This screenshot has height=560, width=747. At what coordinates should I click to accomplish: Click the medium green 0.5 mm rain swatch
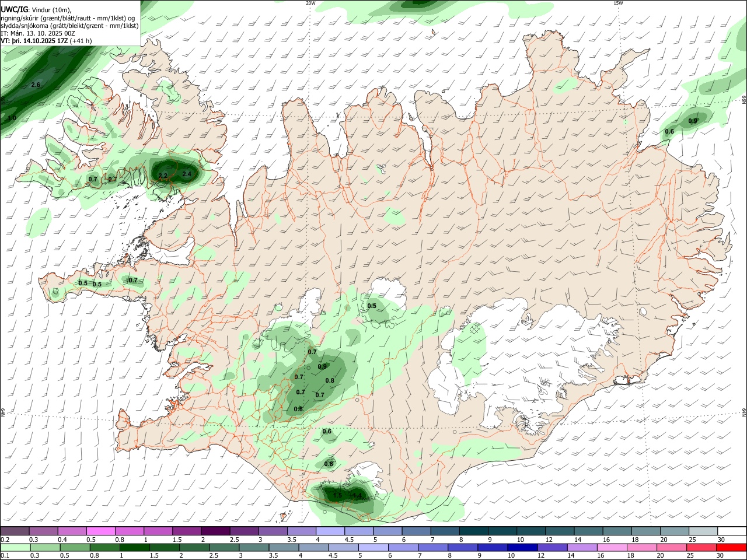coord(75,547)
